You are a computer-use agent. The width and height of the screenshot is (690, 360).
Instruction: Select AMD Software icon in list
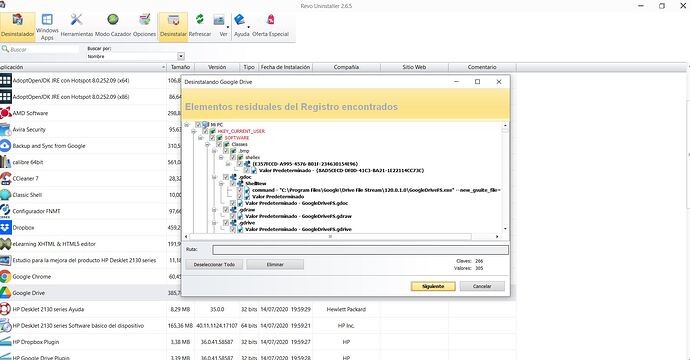[5, 113]
